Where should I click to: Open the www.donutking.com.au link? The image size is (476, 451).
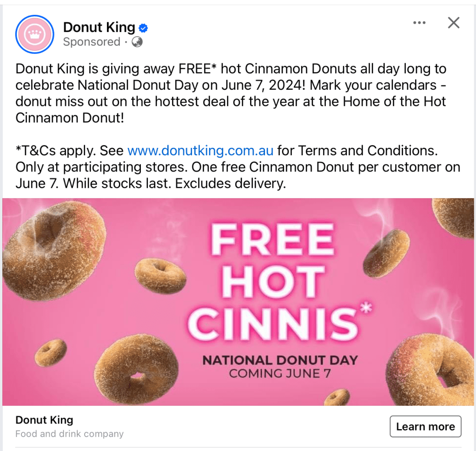pyautogui.click(x=200, y=151)
